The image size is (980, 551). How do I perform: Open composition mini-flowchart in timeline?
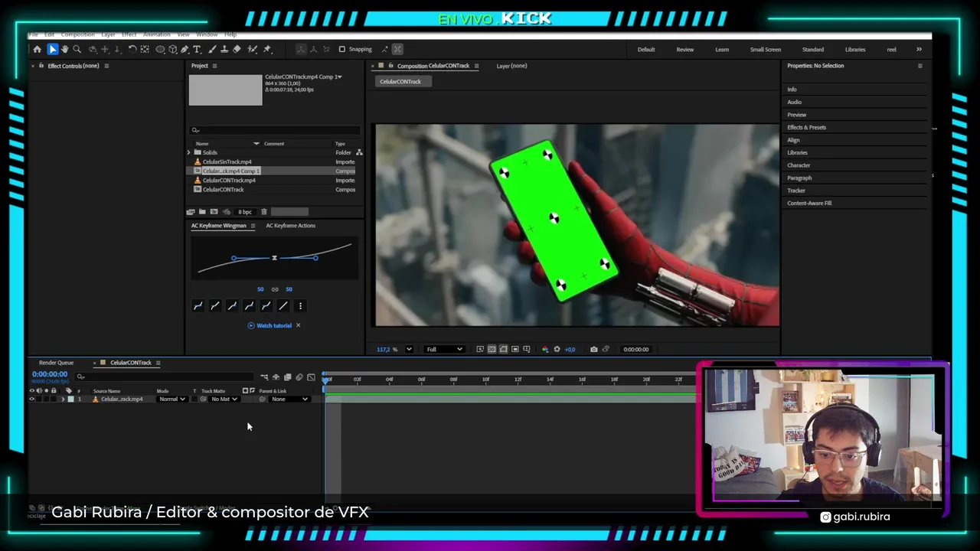(x=264, y=377)
